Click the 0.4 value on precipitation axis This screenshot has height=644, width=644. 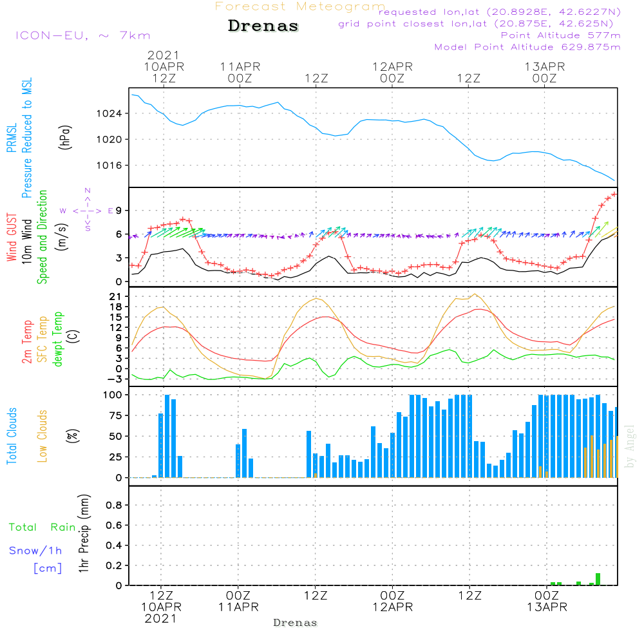point(114,546)
